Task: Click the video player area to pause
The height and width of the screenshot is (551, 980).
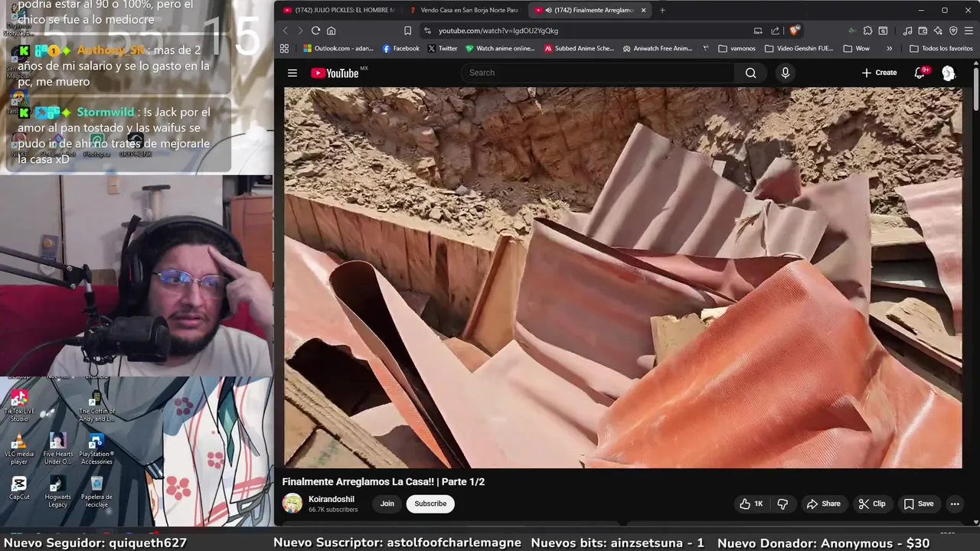Action: click(622, 277)
